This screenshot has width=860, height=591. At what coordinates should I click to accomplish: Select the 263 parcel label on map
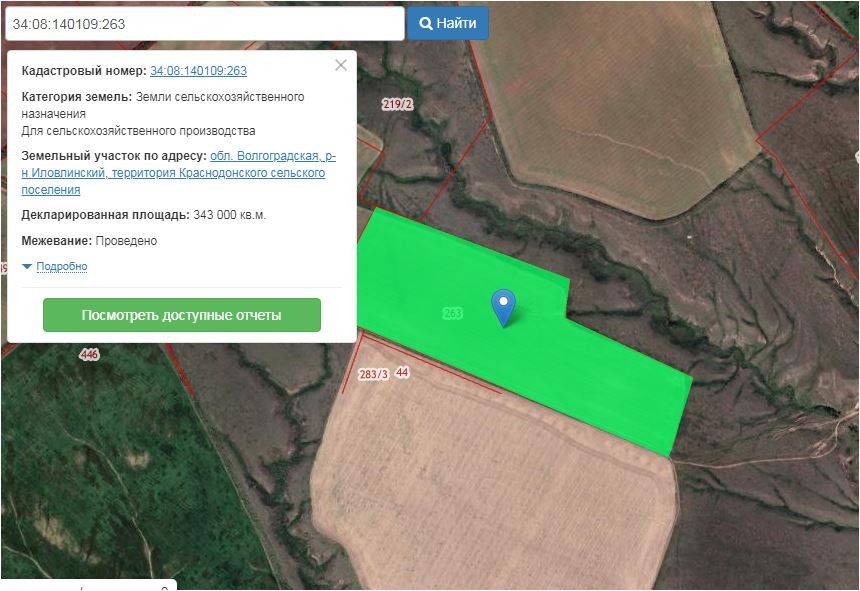(452, 314)
